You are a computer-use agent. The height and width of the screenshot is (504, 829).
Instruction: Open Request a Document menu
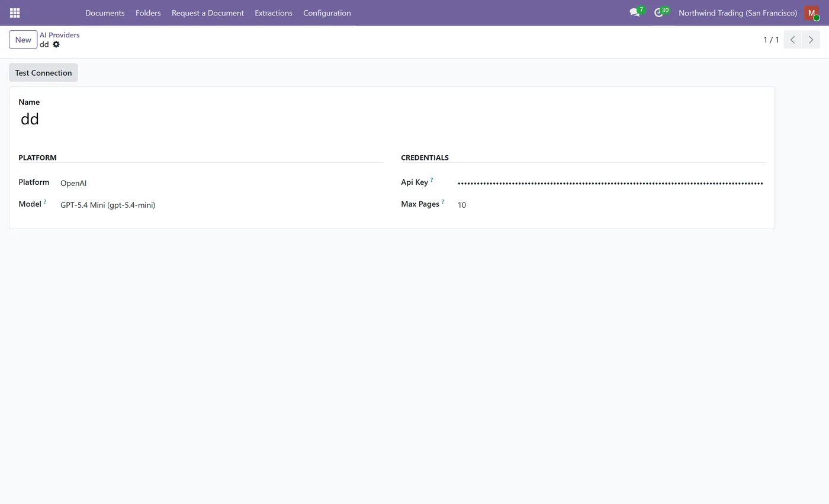208,12
